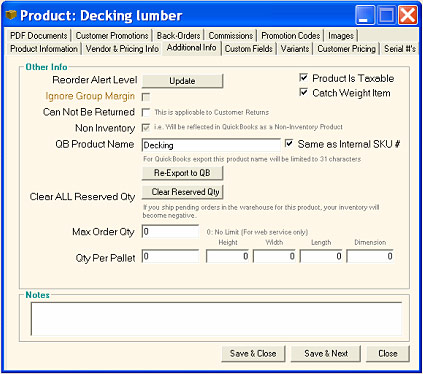Click the Re-Export to QB button
Screen dimensions: 423x374
point(182,173)
